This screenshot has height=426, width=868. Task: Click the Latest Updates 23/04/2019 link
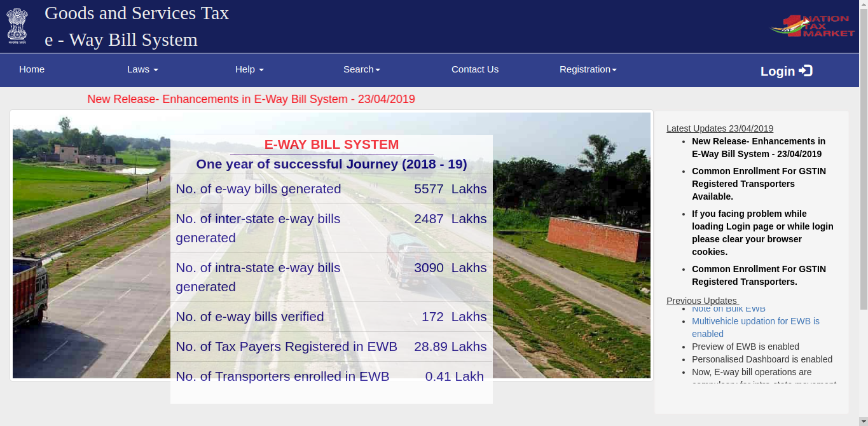coord(719,128)
